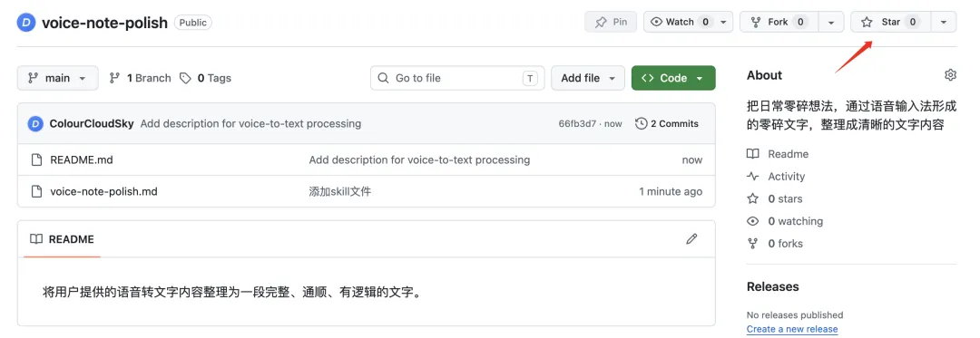The image size is (980, 338).
Task: Open commit hash 66fb3d7
Action: [577, 123]
